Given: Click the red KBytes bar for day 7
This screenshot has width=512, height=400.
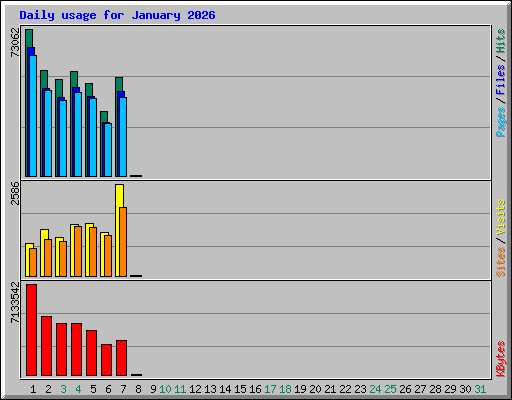Looking at the screenshot, I should [x=121, y=358].
